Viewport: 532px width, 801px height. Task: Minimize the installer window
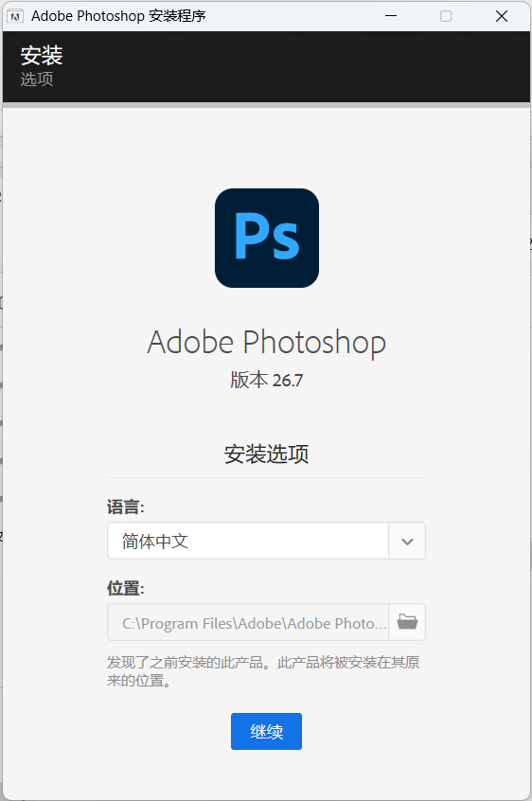pos(391,16)
